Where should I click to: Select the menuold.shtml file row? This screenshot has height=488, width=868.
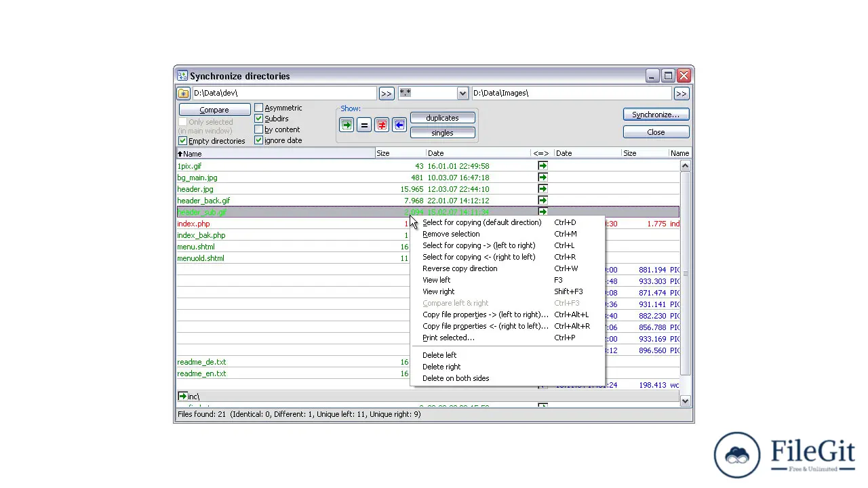pos(294,258)
